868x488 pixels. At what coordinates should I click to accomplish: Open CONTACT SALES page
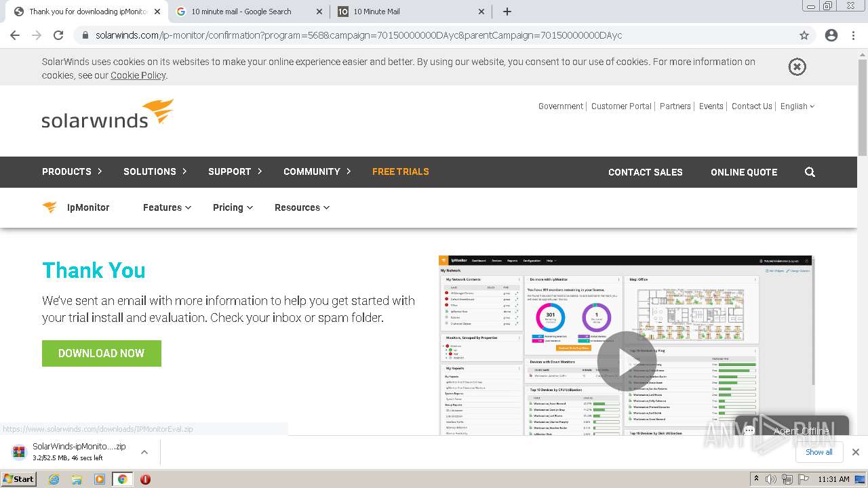646,172
